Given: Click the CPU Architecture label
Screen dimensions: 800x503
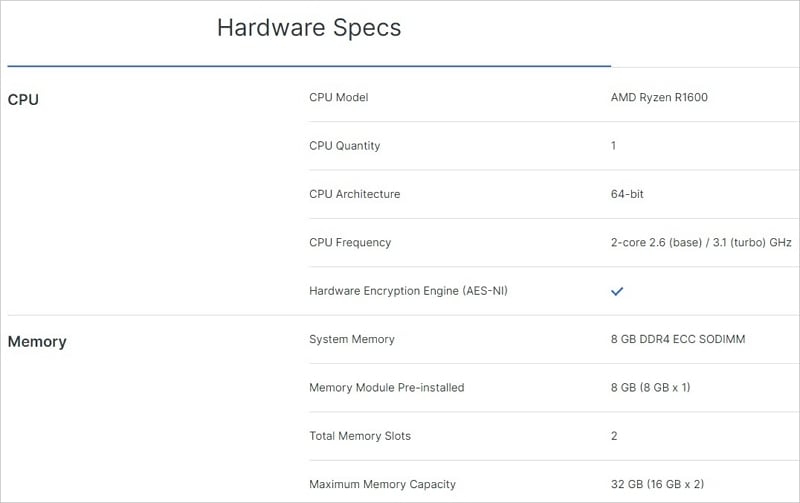Looking at the screenshot, I should click(x=355, y=194).
